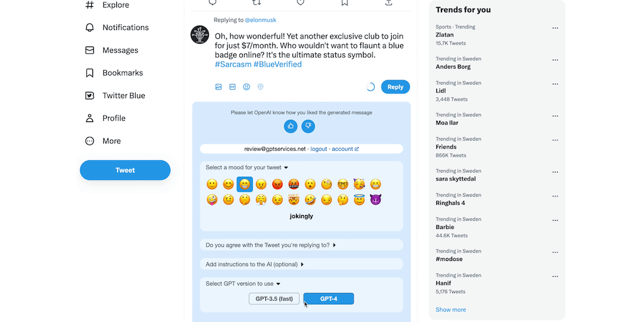Screen dimensions: 644x322
Task: Click 'Show more' under trends
Action: pyautogui.click(x=451, y=309)
